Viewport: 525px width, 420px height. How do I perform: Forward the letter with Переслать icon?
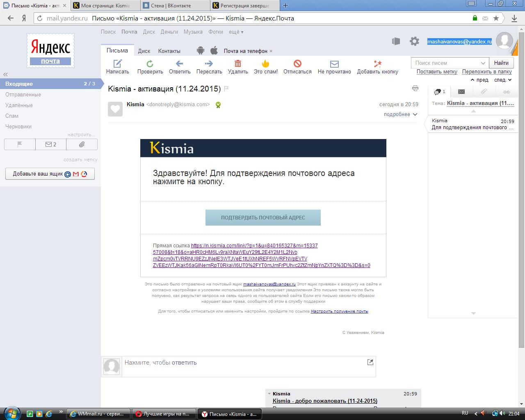(x=209, y=63)
